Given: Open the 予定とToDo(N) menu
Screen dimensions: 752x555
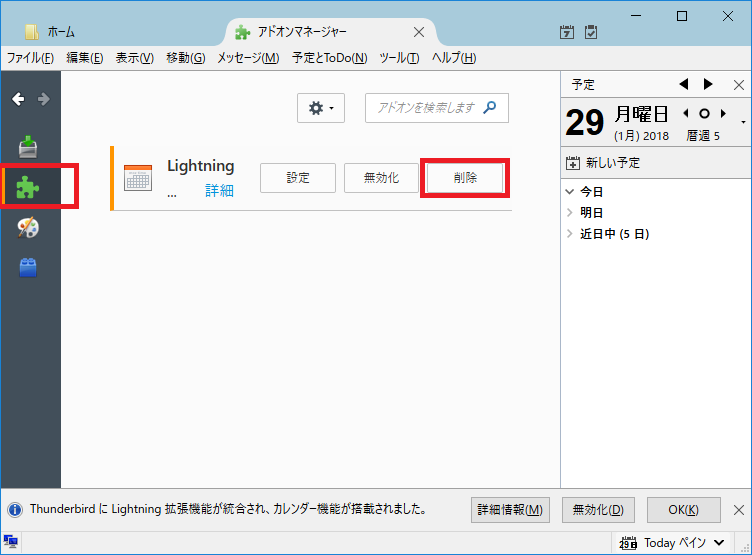Looking at the screenshot, I should point(329,58).
